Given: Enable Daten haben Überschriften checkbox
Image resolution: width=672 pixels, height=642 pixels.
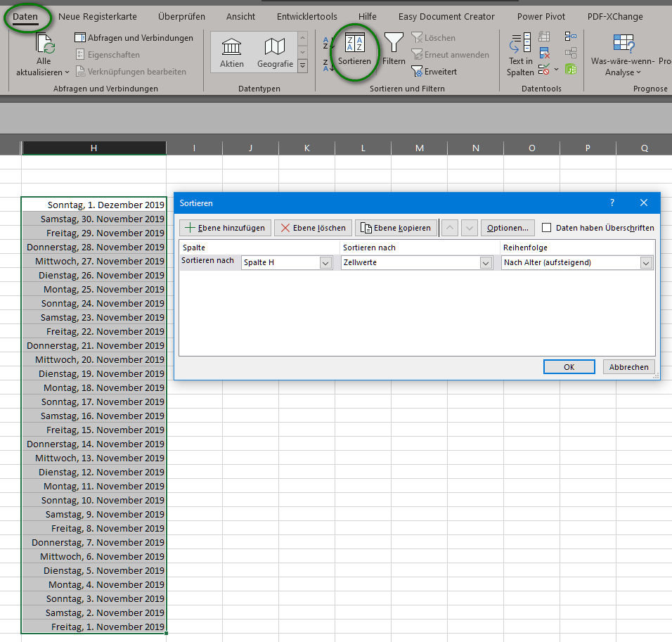Looking at the screenshot, I should coord(547,228).
